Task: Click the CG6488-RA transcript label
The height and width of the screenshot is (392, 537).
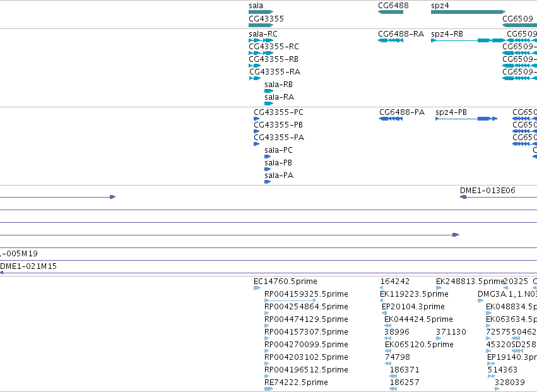Action: (x=401, y=34)
